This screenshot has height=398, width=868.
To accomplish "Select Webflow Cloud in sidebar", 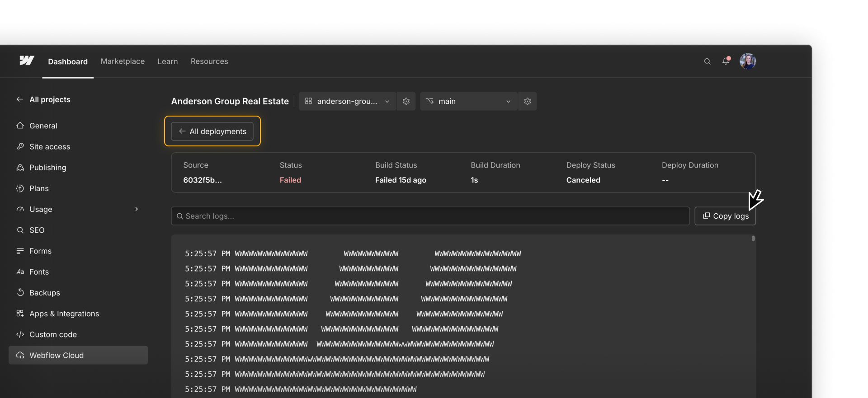I will click(x=78, y=356).
